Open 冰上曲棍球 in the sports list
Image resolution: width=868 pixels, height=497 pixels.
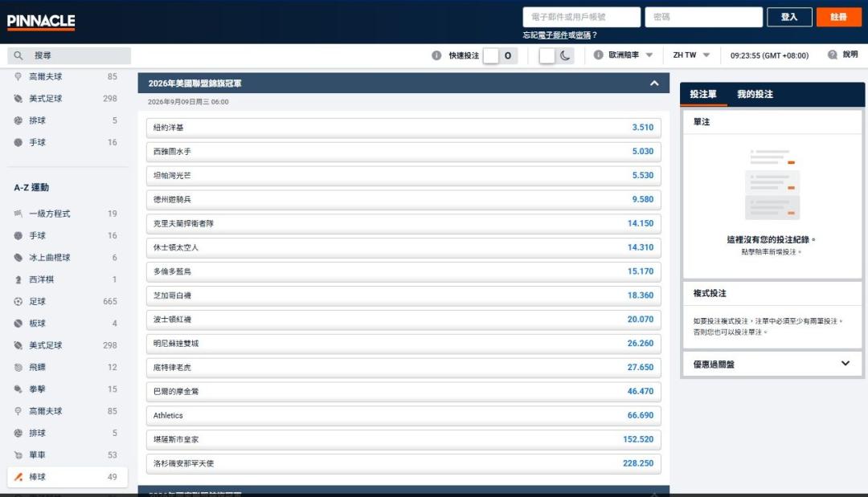point(68,258)
